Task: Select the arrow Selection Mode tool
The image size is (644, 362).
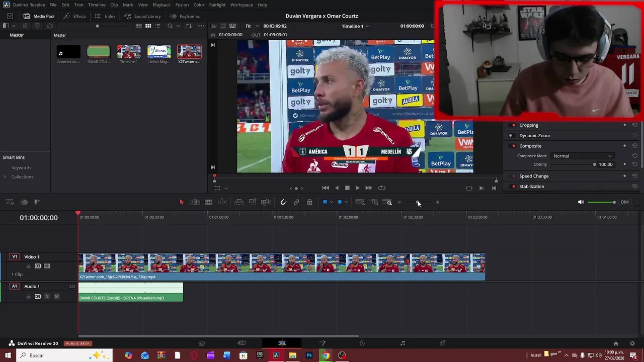Action: (182, 202)
